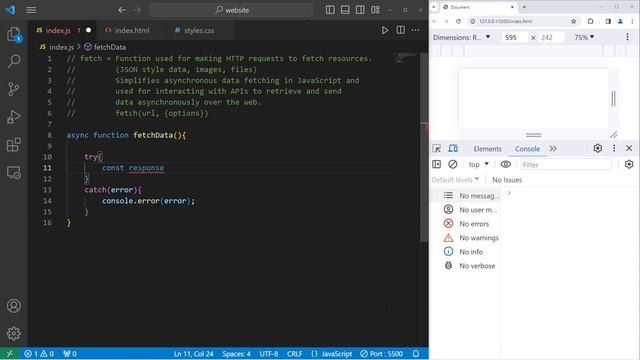Expand more DevTools tabs chevron
Screen dimensions: 640x360
[x=553, y=149]
